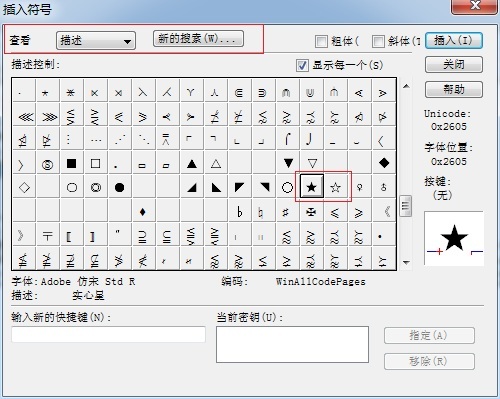Screen dimensions: 500x399
Task: Toggle the 粗体 bold checkbox
Action: 321,42
